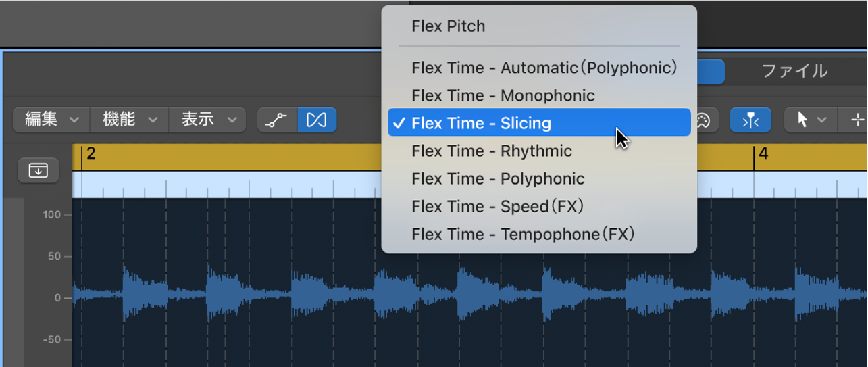This screenshot has height=367, width=868.
Task: Choose Flex Time - Rhythmic option
Action: [x=491, y=151]
